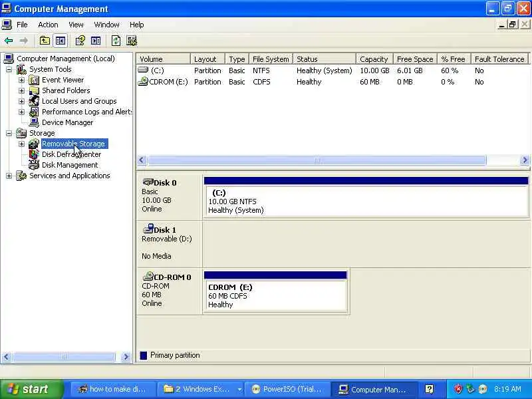532x399 pixels.
Task: Expand the Event Viewer node
Action: tap(21, 80)
